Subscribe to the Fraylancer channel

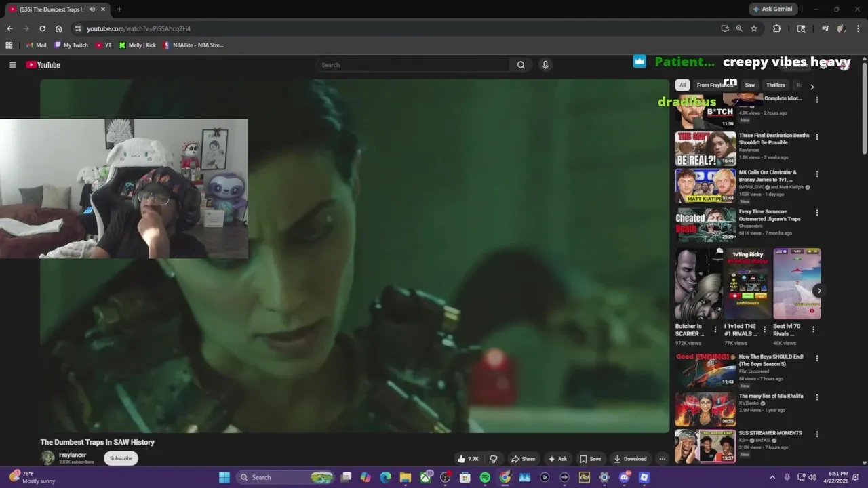(x=121, y=458)
